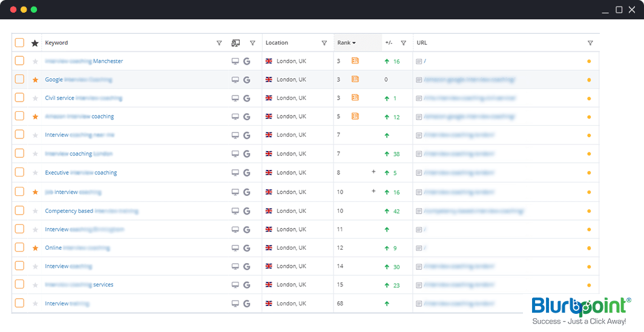Click the plus sign in rank 8 row
The width and height of the screenshot is (644, 332).
(x=373, y=172)
